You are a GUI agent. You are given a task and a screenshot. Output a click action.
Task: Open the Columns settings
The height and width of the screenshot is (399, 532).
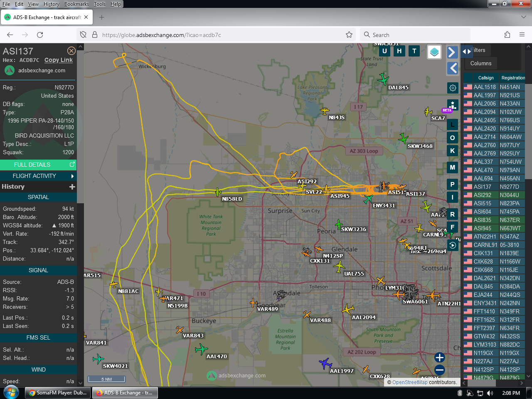pos(481,63)
